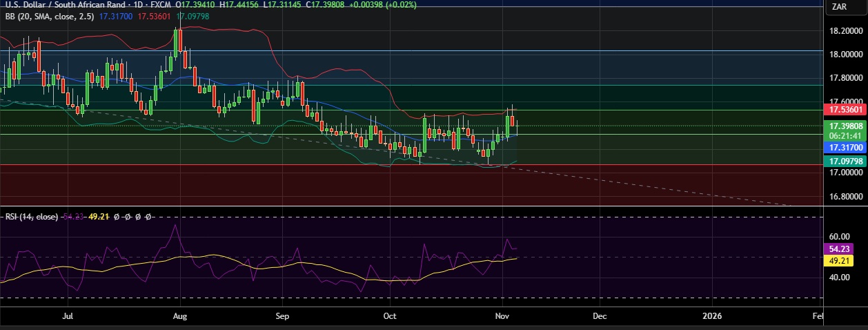
Task: Click the teal 17.09798 lower band price label
Action: pos(845,161)
